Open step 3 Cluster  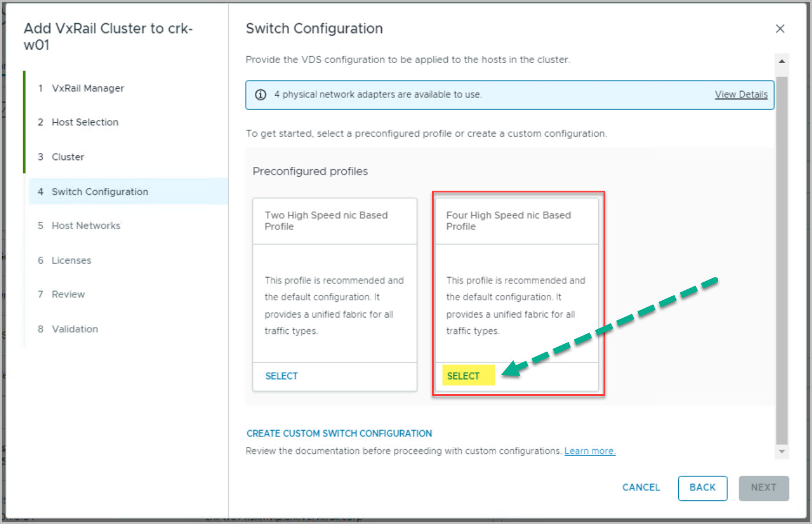coord(68,157)
